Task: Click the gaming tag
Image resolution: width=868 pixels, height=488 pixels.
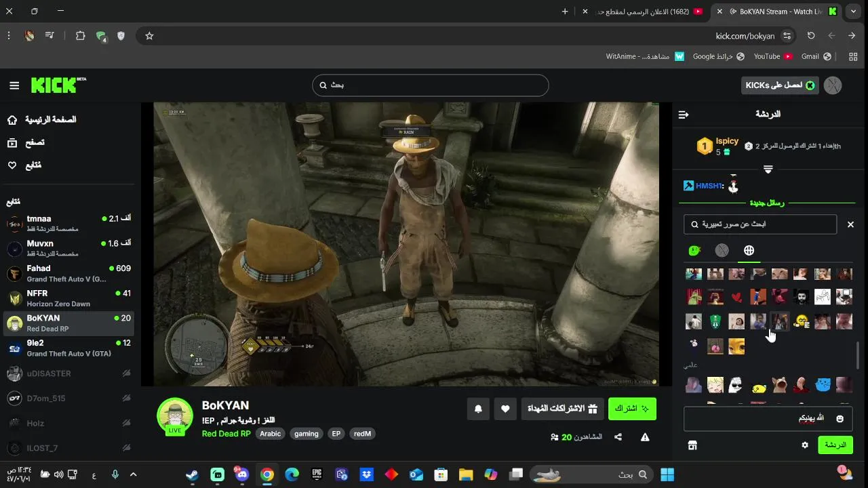Action: click(x=306, y=434)
